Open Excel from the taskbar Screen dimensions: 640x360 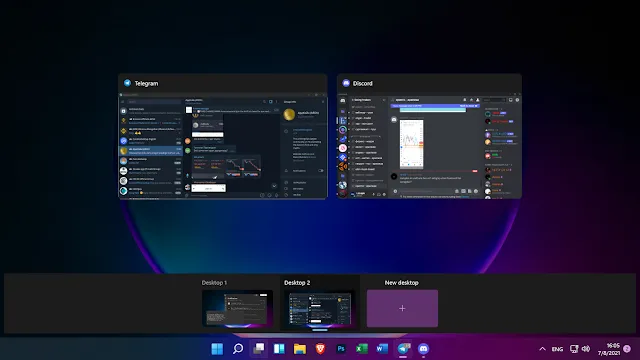click(x=362, y=349)
